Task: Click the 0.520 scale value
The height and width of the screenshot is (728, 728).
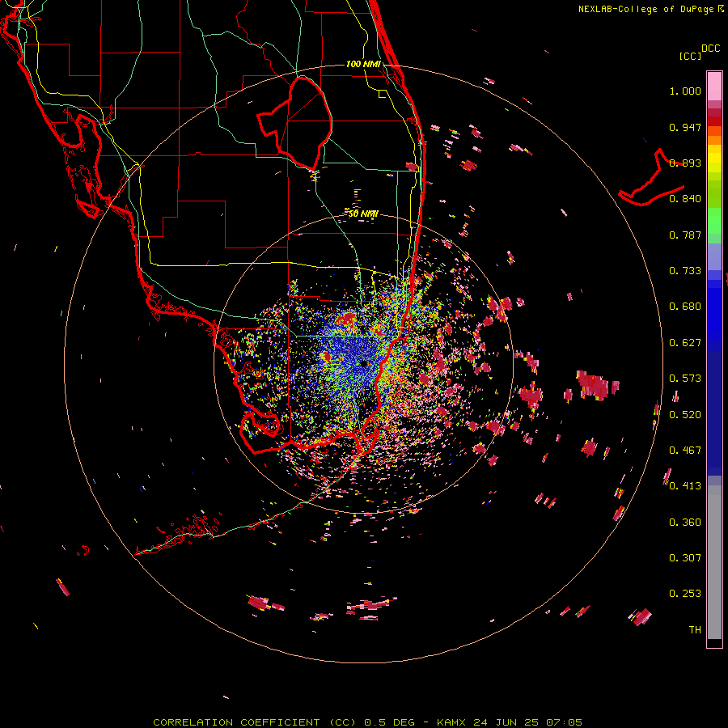Action: click(x=685, y=415)
